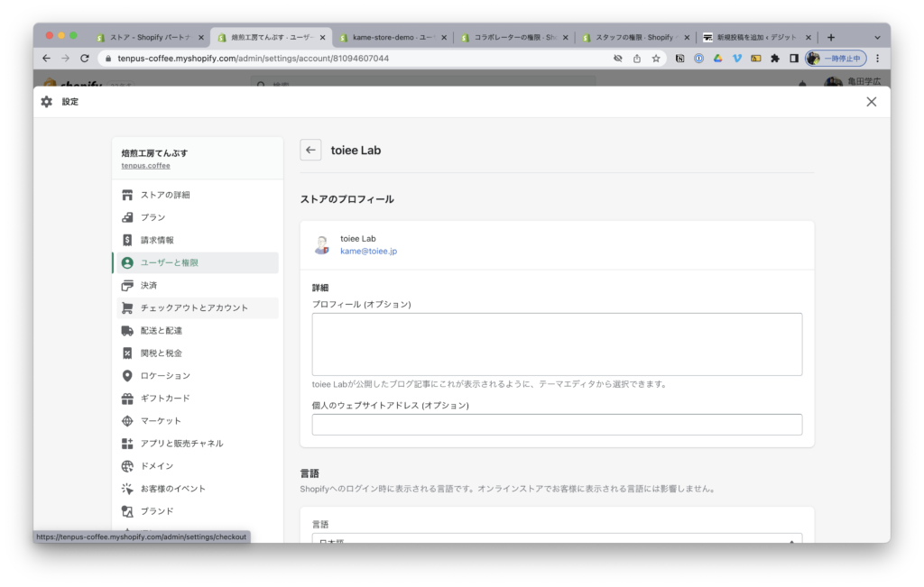Click the gift card present icon
The image size is (924, 587).
[127, 399]
